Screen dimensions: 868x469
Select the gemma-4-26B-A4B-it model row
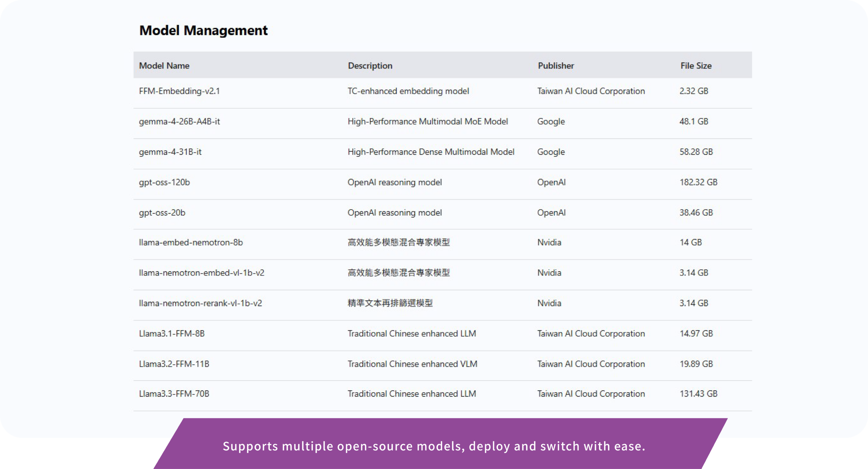[x=442, y=124]
